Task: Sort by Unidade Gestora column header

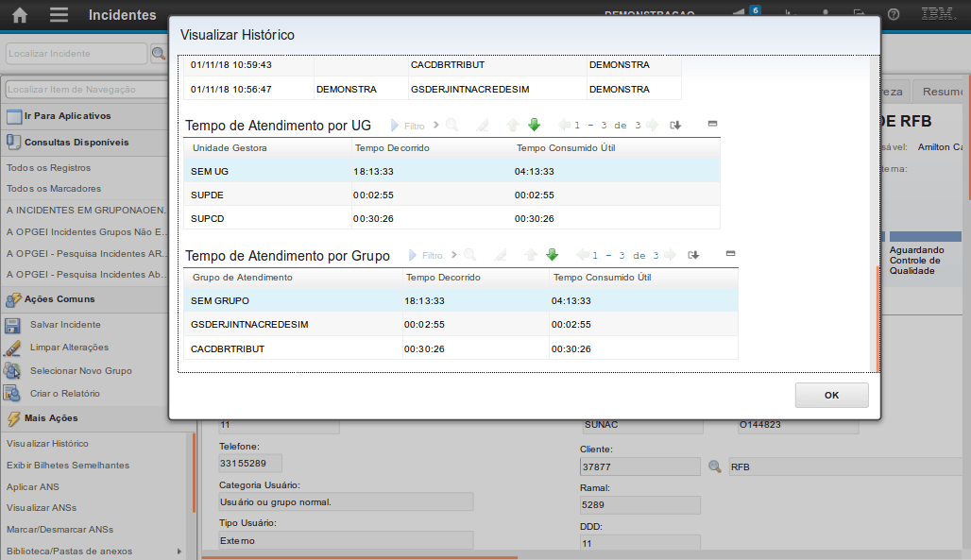Action: coord(230,148)
